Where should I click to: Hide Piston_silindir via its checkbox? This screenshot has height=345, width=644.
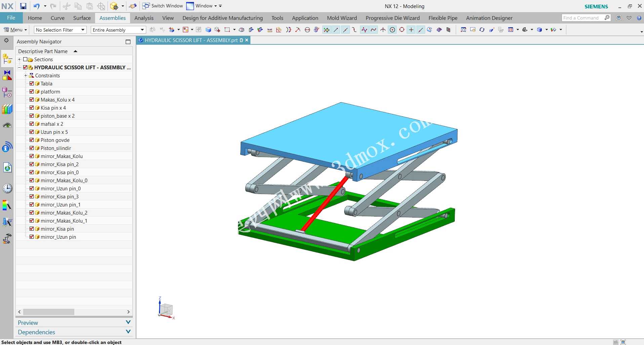coord(32,148)
